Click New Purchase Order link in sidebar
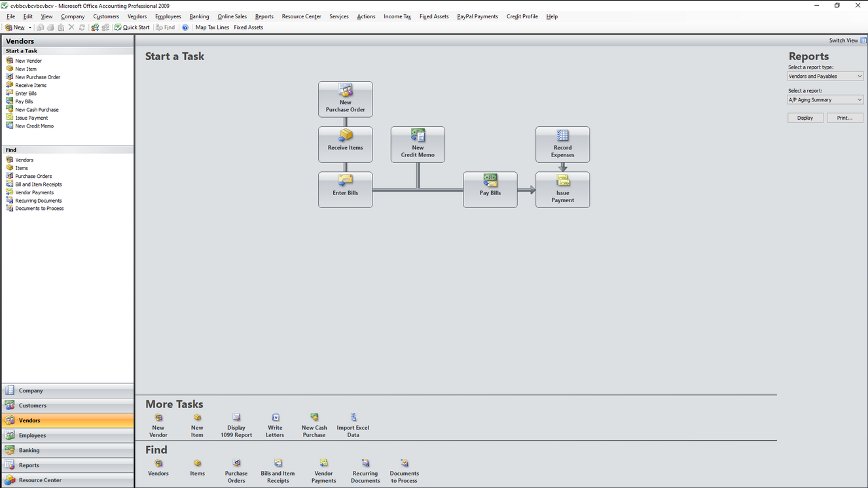 click(x=37, y=77)
